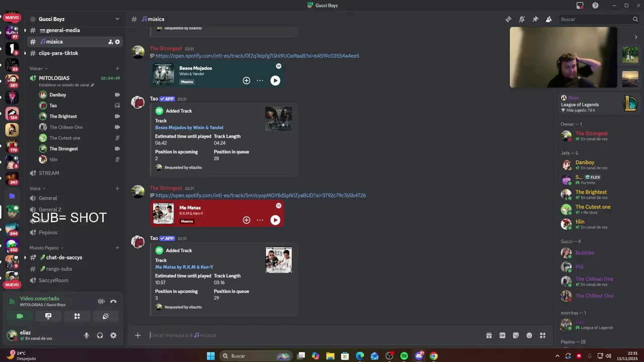Open Google Chrome from the taskbar
This screenshot has height=362, width=644.
click(434, 356)
